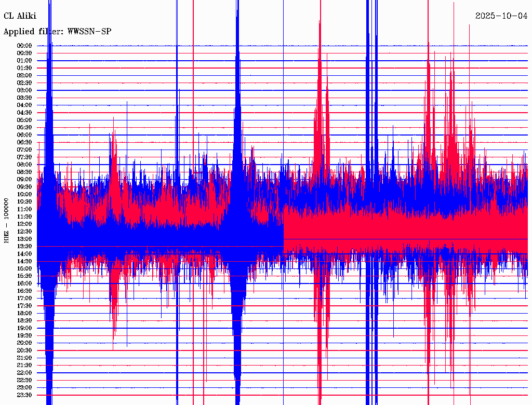Click the vertical axis label 'HHZ - 100000'
Image resolution: width=532 pixels, height=405 pixels.
[6, 221]
